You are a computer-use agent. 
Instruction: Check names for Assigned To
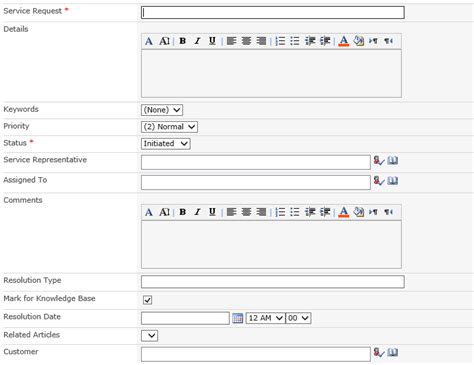(x=379, y=181)
